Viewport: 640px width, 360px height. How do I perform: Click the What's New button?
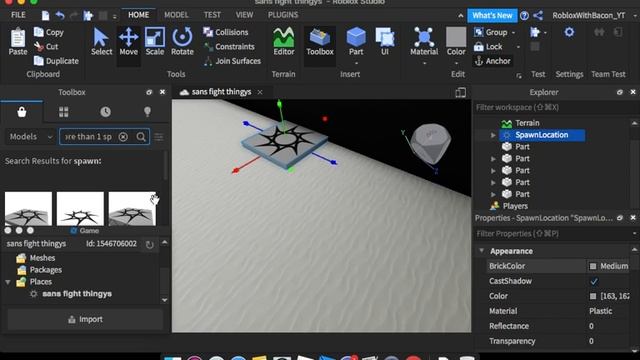(x=492, y=16)
